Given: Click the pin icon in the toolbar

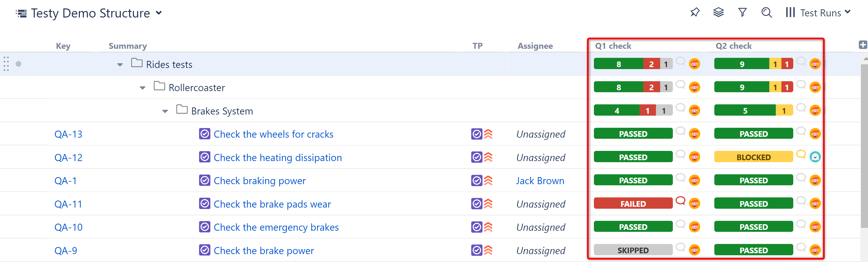Looking at the screenshot, I should point(695,12).
